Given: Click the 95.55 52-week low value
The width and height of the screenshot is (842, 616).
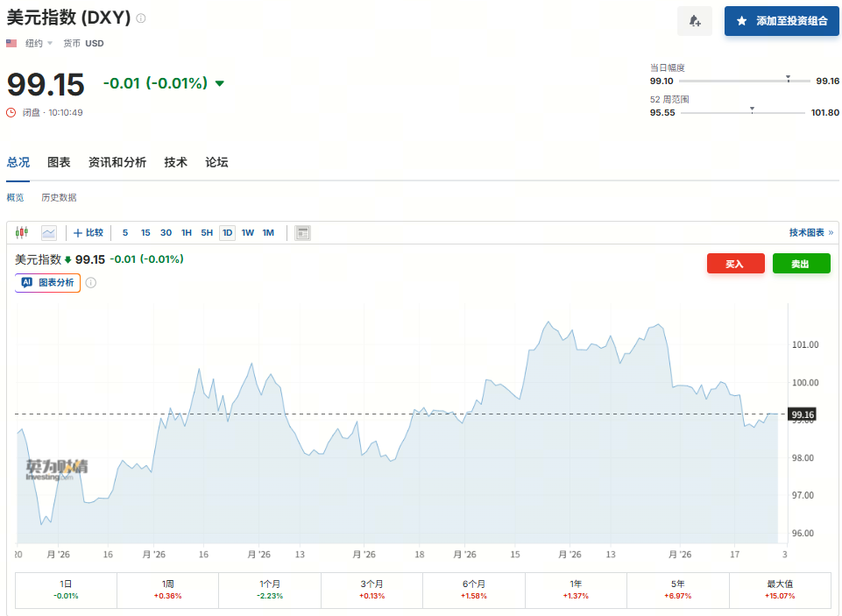Looking at the screenshot, I should click(x=662, y=112).
